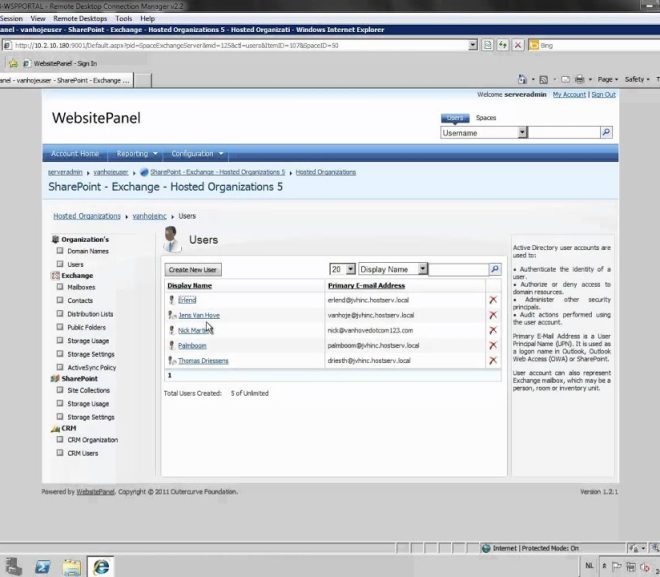Open the IE Safety menu dropdown
This screenshot has width=660, height=577.
(x=637, y=79)
